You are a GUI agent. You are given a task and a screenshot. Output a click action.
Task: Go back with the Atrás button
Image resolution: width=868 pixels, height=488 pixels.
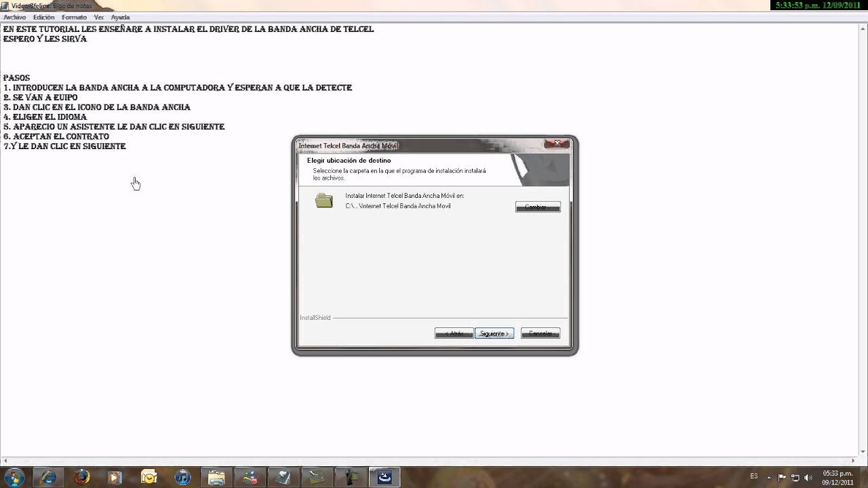point(454,333)
